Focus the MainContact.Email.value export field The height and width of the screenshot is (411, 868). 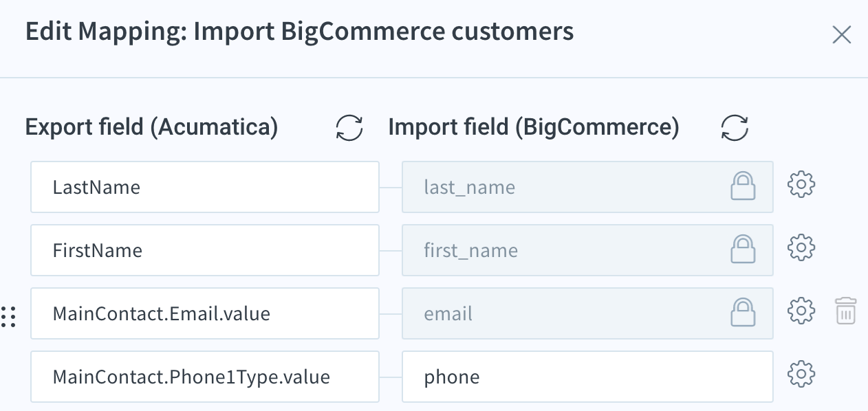click(x=205, y=313)
